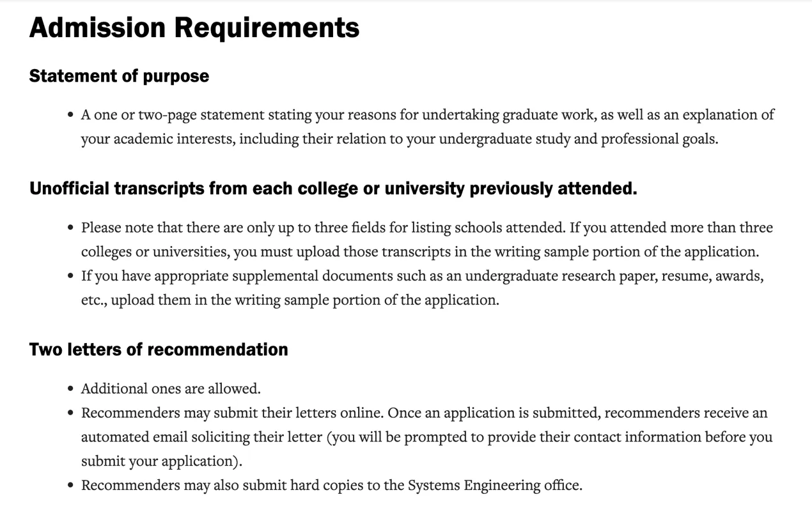
Task: Click the words "submit your application" in parentheses
Action: pos(159,461)
